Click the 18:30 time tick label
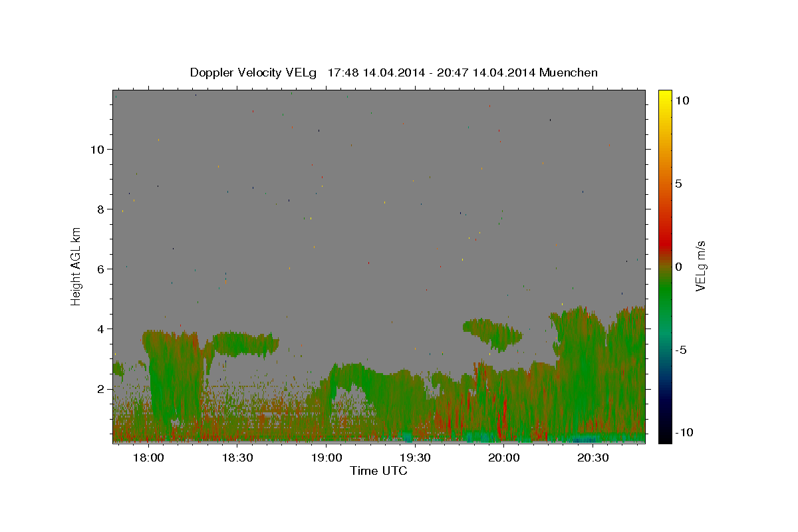The image size is (798, 532). pyautogui.click(x=237, y=458)
